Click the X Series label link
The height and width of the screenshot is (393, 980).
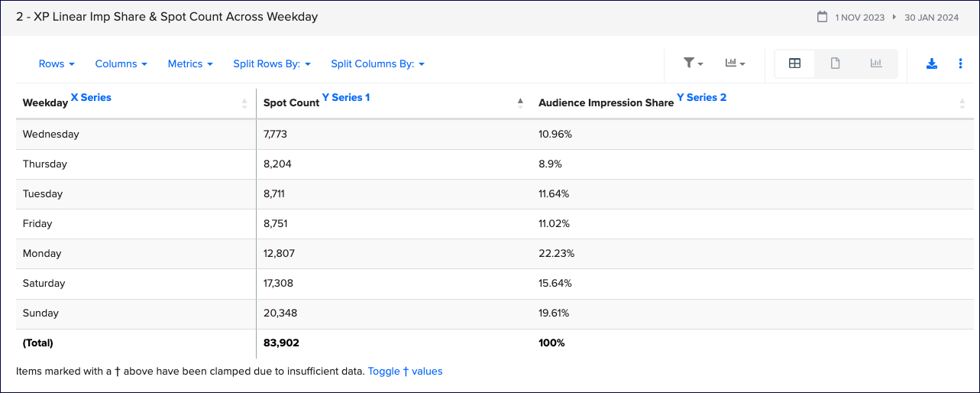point(91,98)
